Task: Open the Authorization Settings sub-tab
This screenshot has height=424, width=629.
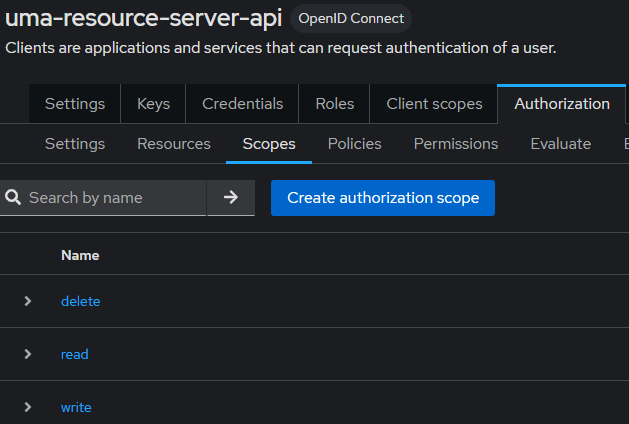Action: tap(75, 144)
